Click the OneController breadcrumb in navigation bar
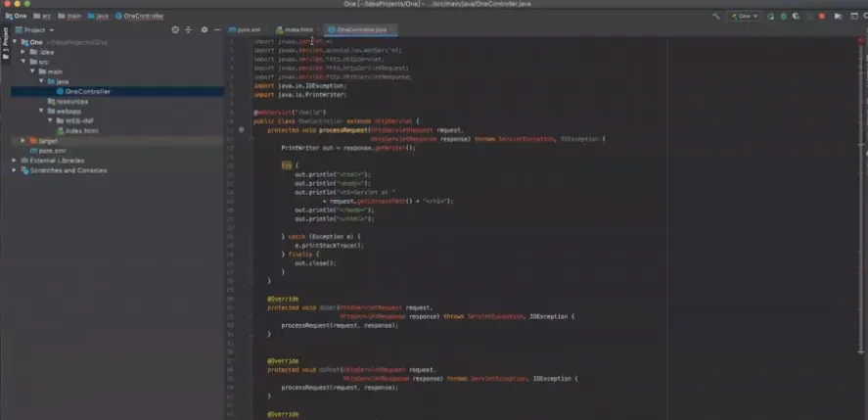 pos(140,16)
